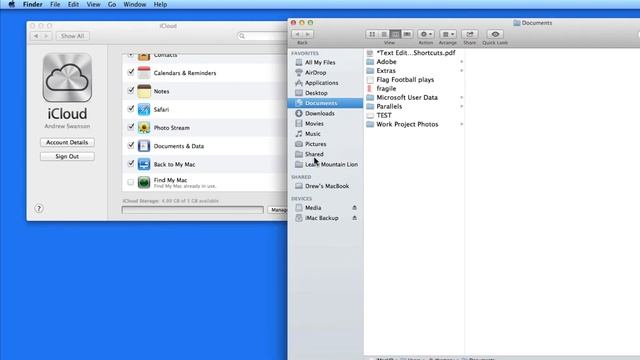Click the Calendars & Reminders calendar icon
Viewport: 640px width, 360px height.
point(144,73)
